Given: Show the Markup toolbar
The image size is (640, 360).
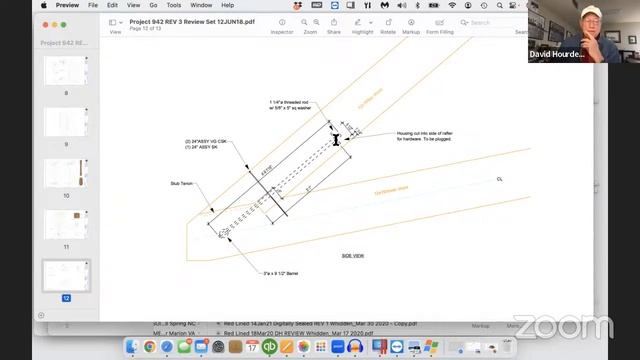Looking at the screenshot, I should [411, 22].
